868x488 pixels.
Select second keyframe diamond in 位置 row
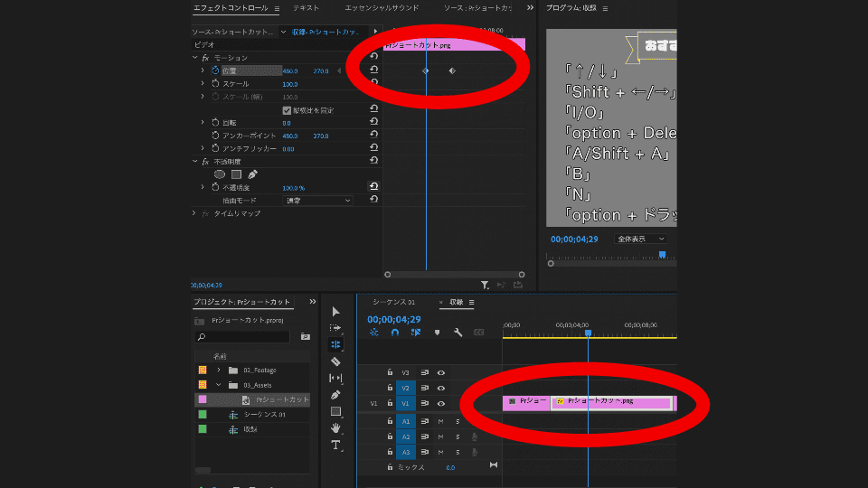click(452, 70)
